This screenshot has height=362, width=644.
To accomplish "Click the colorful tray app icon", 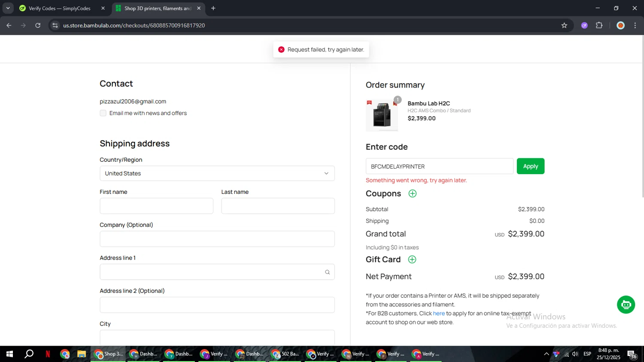I will pos(556,354).
